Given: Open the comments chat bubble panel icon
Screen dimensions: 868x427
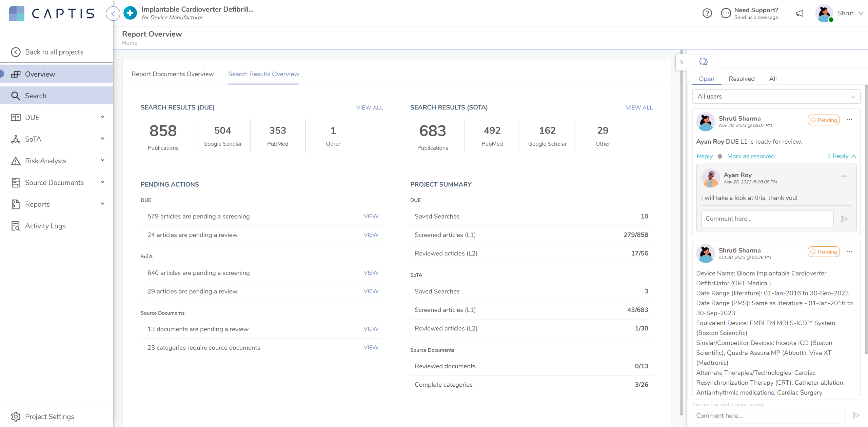Looking at the screenshot, I should coord(704,62).
